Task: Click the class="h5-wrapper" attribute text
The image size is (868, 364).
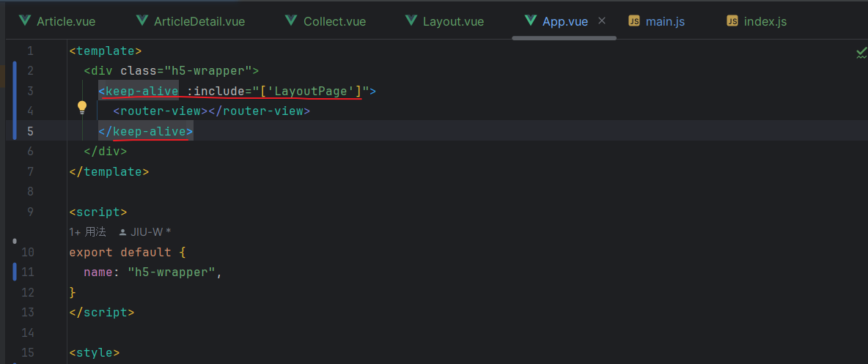Action: click(x=186, y=71)
